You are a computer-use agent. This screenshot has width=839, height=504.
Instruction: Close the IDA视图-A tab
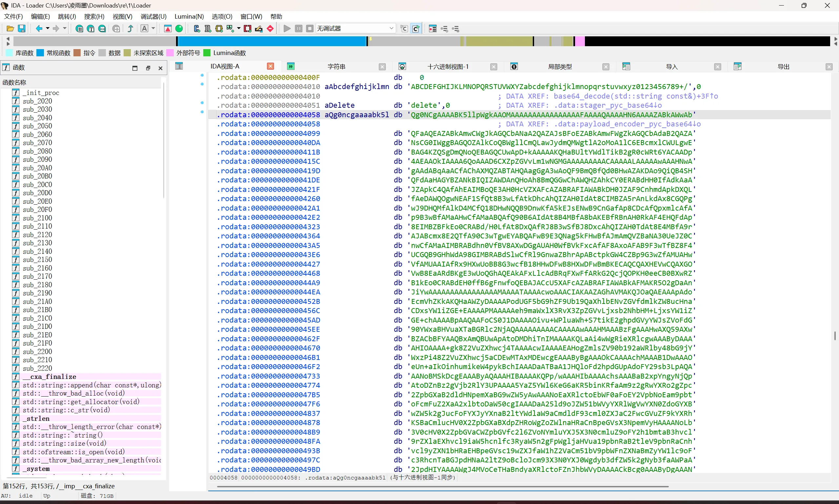[270, 66]
